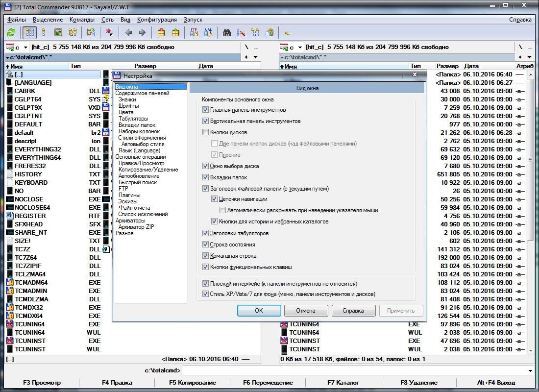Click the left path header triangle
Viewport: 539px width, 392px height.
pos(7,57)
